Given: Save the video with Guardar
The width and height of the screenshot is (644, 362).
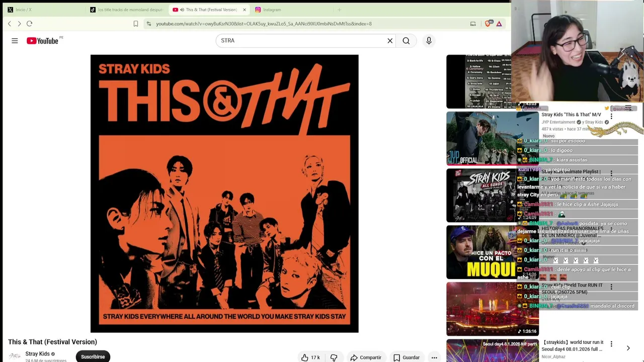Looking at the screenshot, I should click(x=407, y=357).
